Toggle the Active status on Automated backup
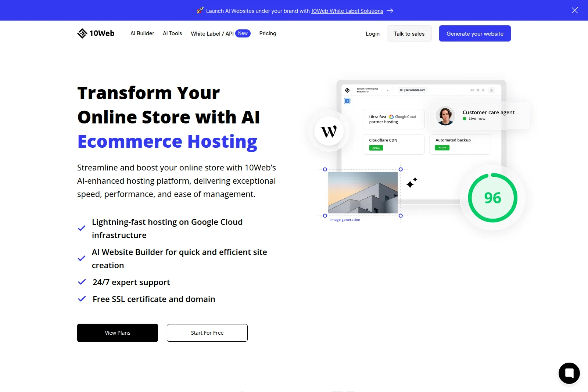 click(442, 148)
